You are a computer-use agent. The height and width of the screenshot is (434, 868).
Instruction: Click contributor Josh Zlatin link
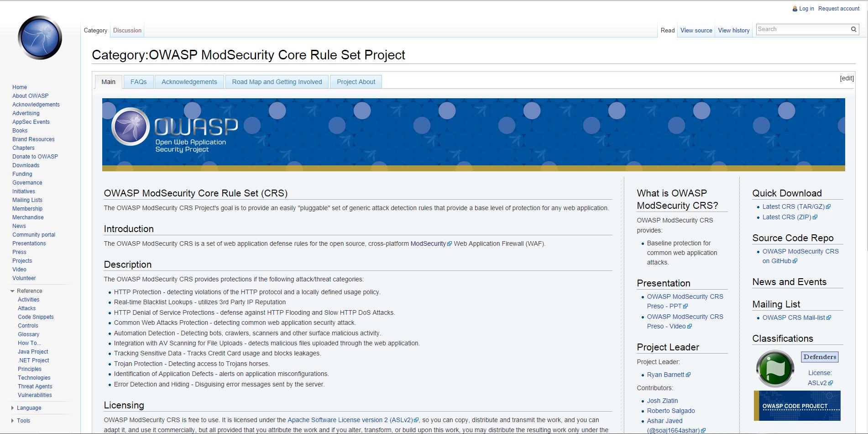coord(662,401)
